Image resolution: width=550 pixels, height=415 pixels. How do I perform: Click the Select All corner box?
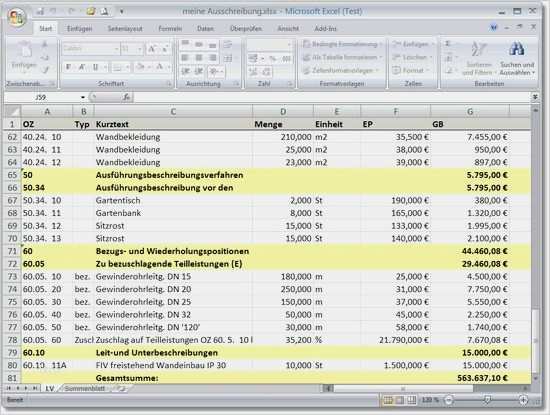13,112
